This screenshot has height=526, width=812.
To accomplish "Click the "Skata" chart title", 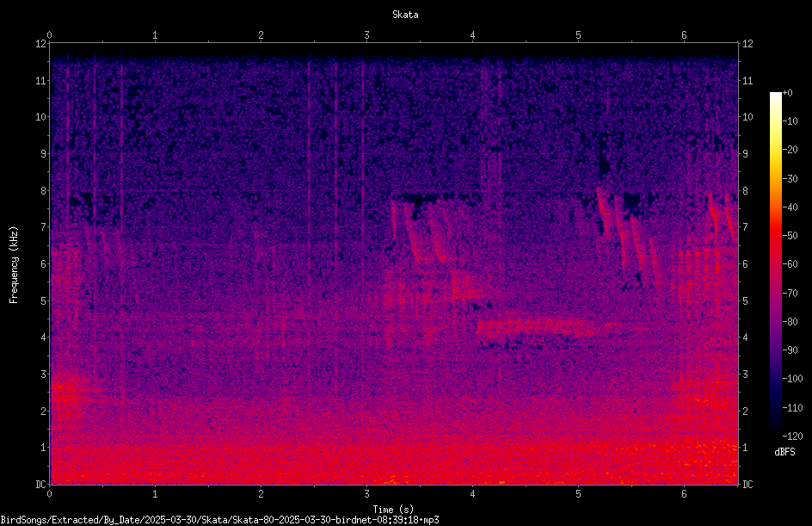I will tap(405, 15).
